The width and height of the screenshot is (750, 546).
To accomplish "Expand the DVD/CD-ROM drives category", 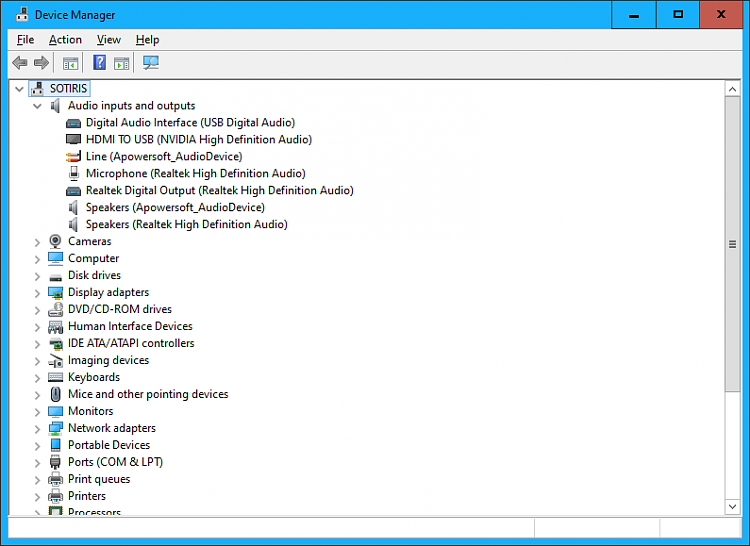I will pos(37,310).
